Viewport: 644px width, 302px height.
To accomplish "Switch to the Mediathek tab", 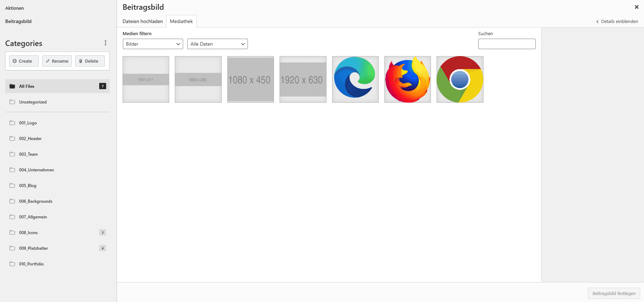I will 181,21.
